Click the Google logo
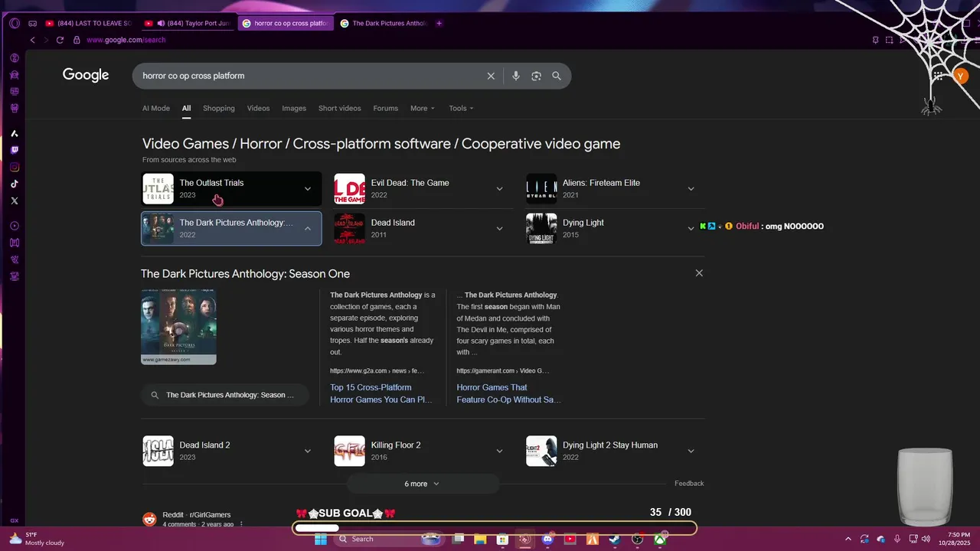This screenshot has width=980, height=551. point(86,75)
